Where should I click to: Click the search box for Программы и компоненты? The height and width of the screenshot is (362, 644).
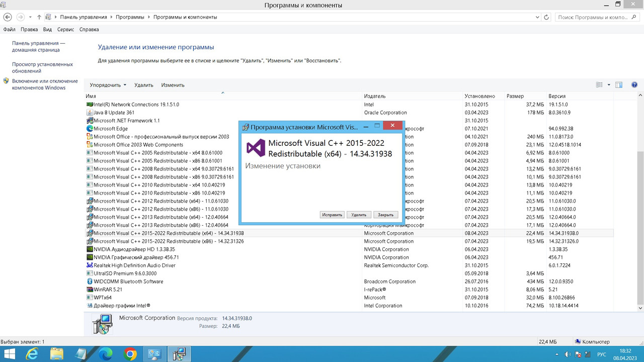click(x=597, y=17)
